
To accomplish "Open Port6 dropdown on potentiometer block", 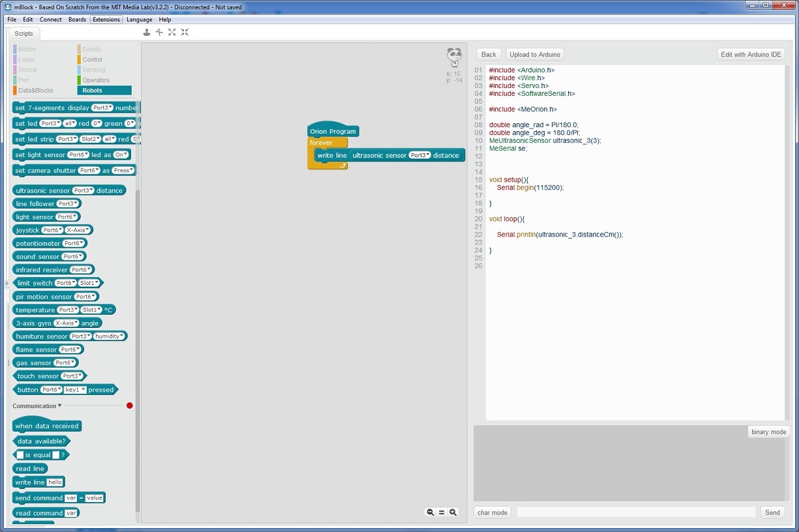I will 74,243.
